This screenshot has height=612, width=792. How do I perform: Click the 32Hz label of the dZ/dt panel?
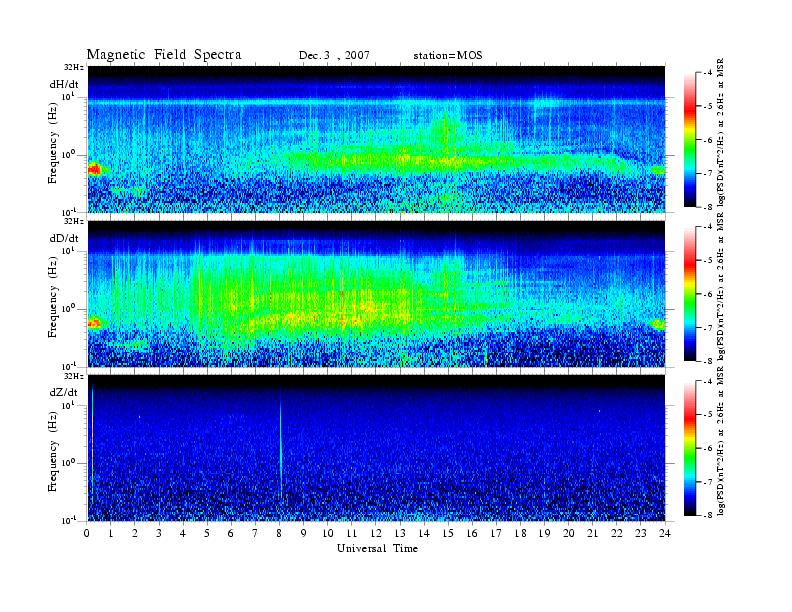73,376
